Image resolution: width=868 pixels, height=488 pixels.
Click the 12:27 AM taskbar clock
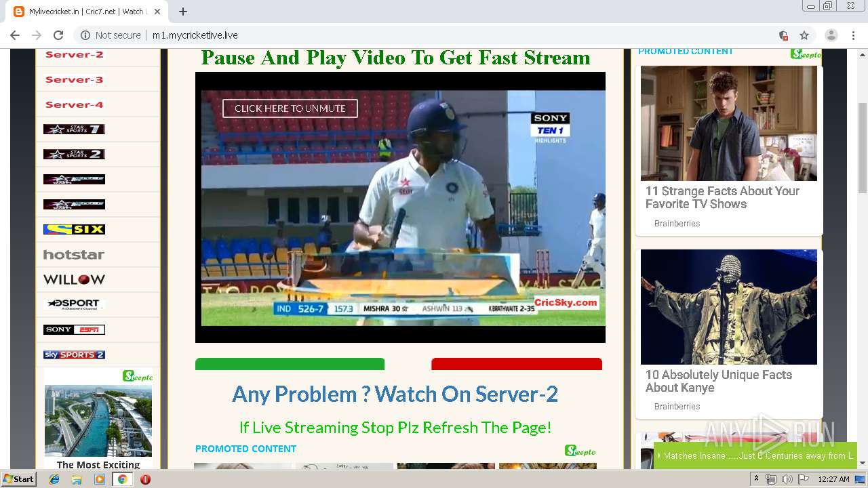tap(833, 479)
